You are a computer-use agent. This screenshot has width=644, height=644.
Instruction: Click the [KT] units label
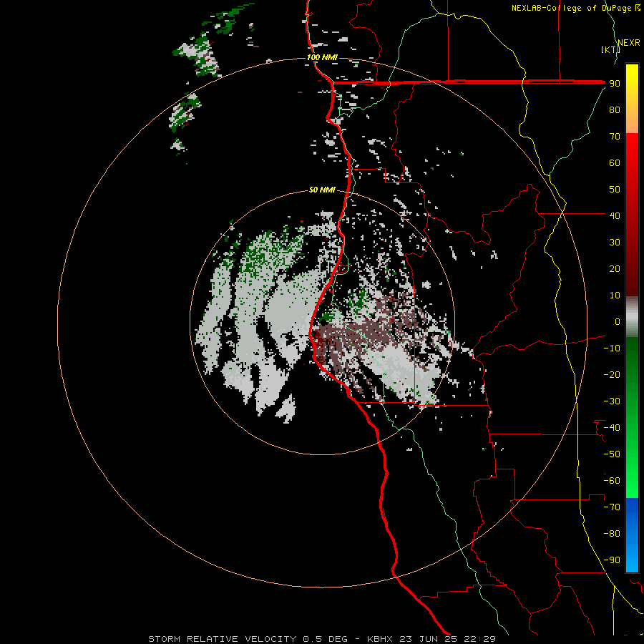[x=611, y=49]
